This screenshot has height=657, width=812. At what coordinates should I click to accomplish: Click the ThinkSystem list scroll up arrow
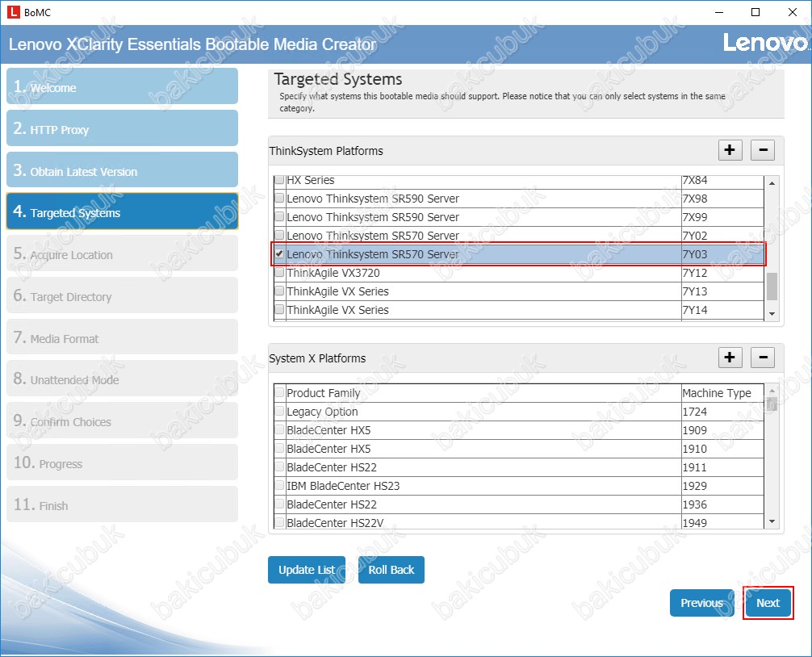[x=772, y=182]
